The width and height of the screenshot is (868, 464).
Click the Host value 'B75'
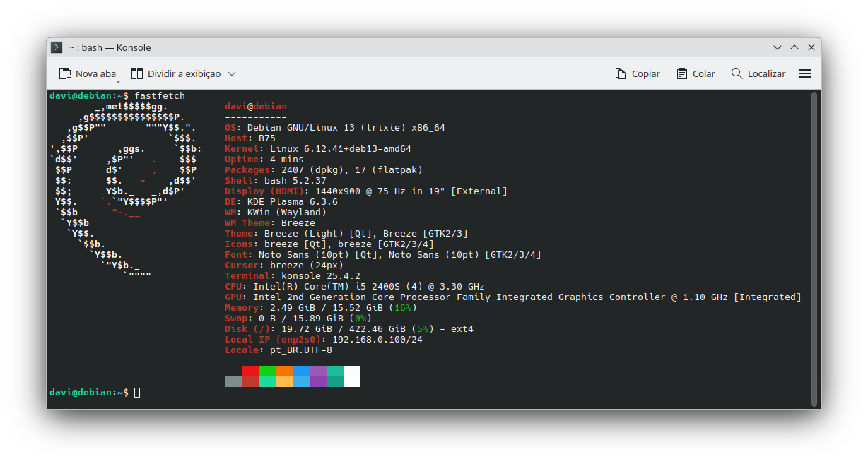(267, 138)
